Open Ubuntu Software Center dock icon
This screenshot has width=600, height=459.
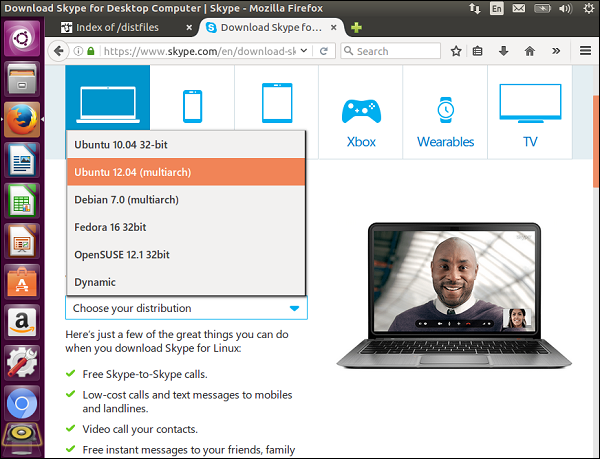(22, 282)
